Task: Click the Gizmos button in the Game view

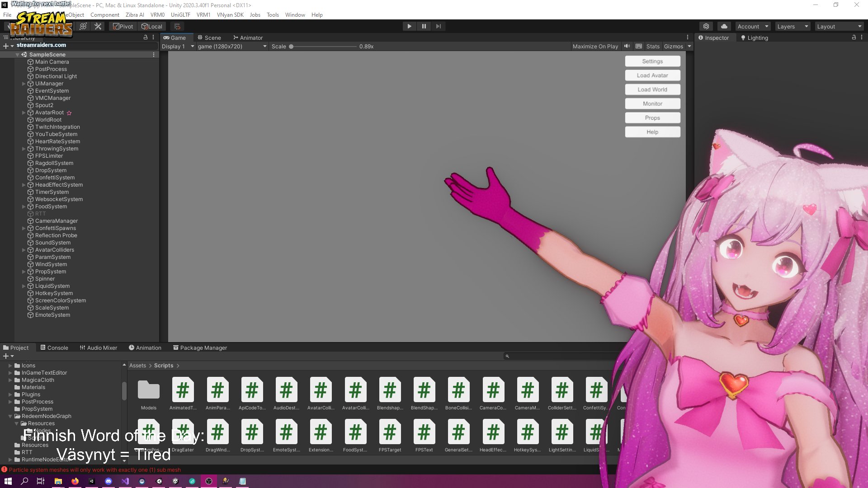Action: click(x=673, y=46)
